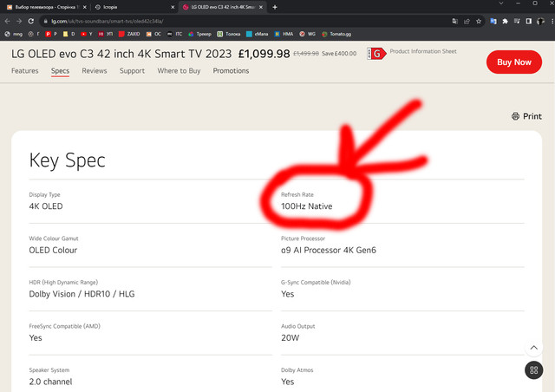Viewport: 555px width, 392px height.
Task: Open Chrome's three-dot menu
Action: click(x=552, y=21)
